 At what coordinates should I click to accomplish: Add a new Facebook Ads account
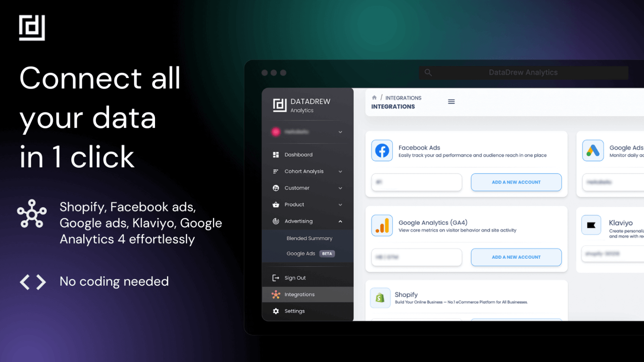click(x=516, y=182)
